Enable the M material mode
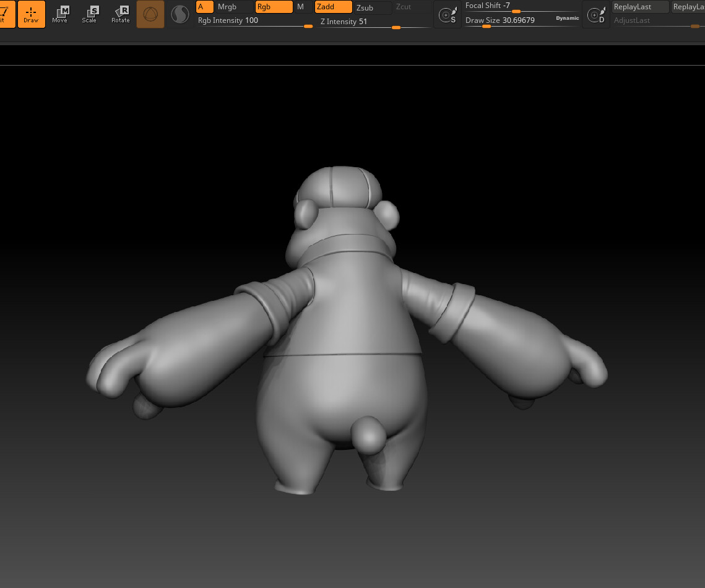Screen dimensions: 705x588 (301, 7)
